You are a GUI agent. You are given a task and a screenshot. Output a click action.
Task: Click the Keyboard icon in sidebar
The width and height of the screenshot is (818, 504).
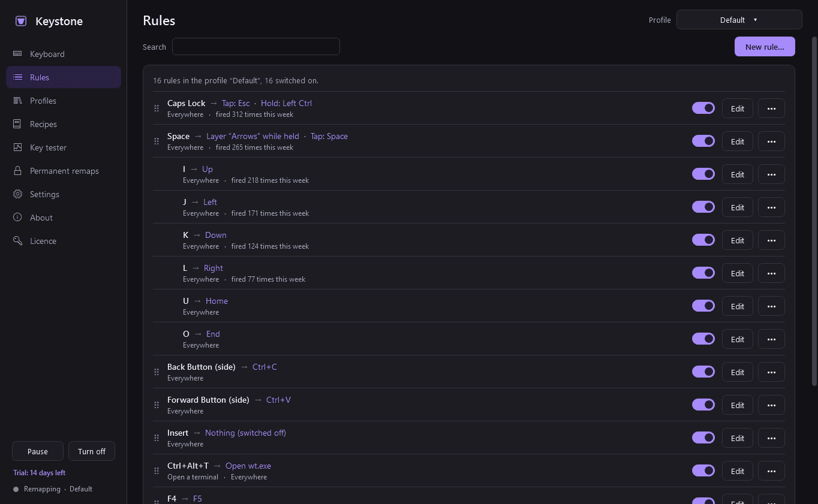pos(17,54)
